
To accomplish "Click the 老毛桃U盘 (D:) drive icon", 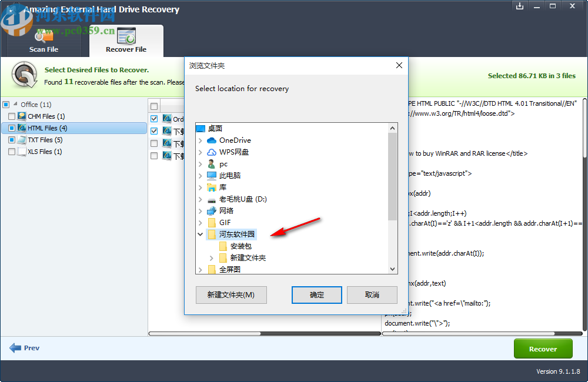I will (x=212, y=199).
